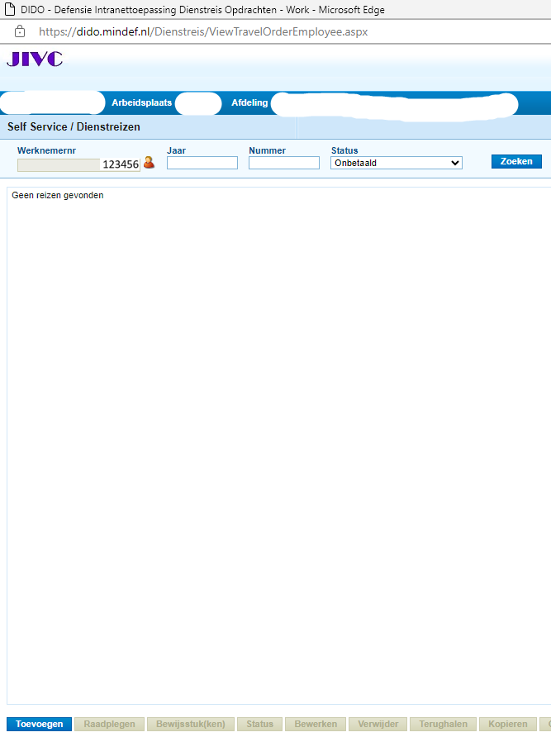Select the dido.mindef.nl URL in address bar

(x=203, y=31)
